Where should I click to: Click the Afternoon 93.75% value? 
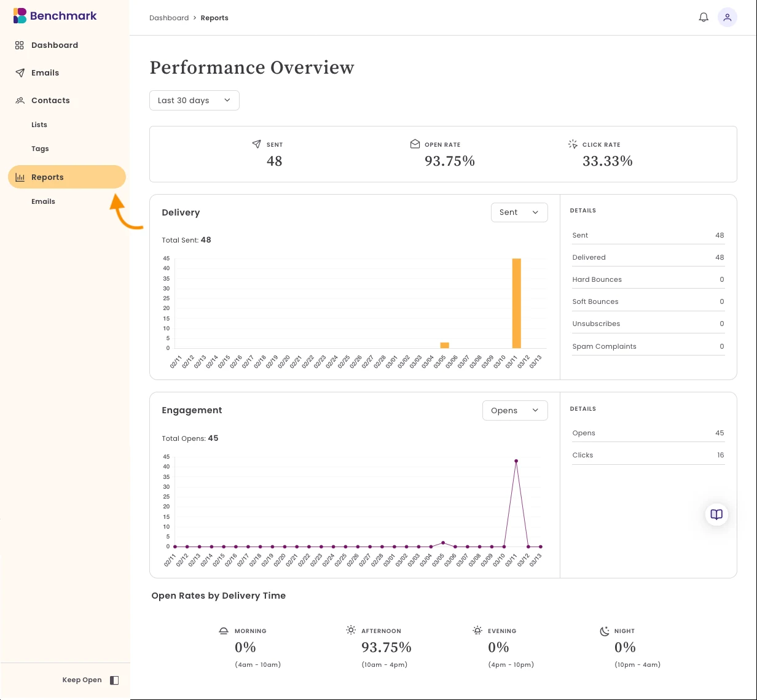pyautogui.click(x=386, y=647)
